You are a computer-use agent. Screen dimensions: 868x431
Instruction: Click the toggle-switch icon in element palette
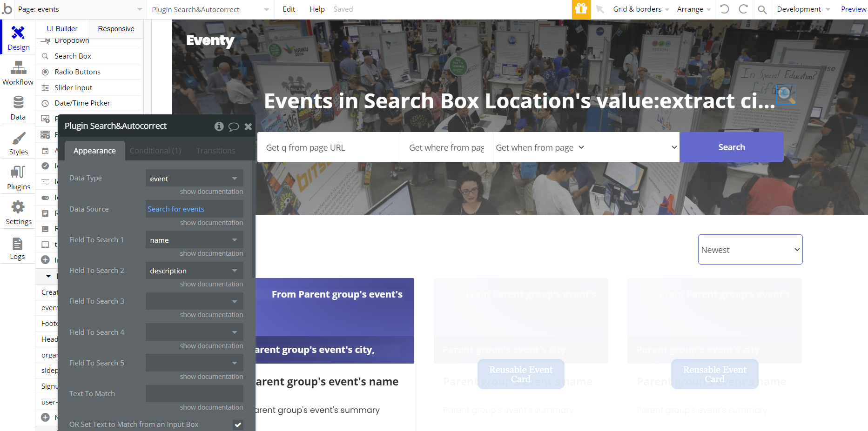(46, 198)
